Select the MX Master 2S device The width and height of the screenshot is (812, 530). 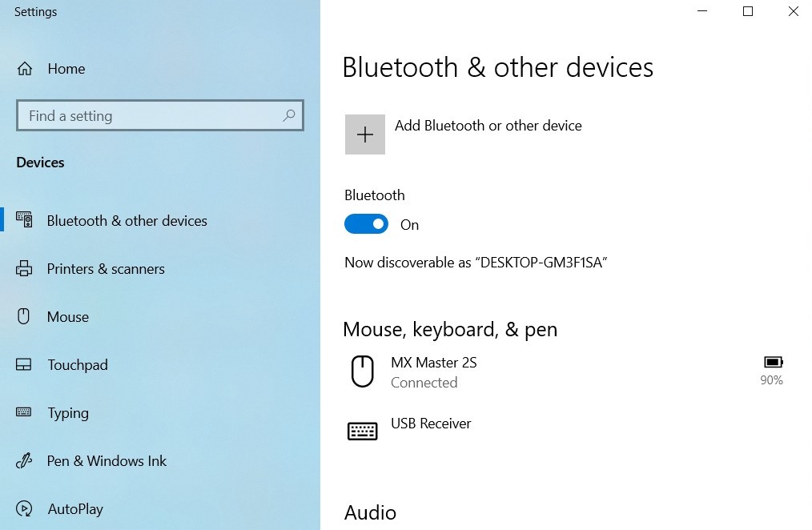[x=565, y=372]
